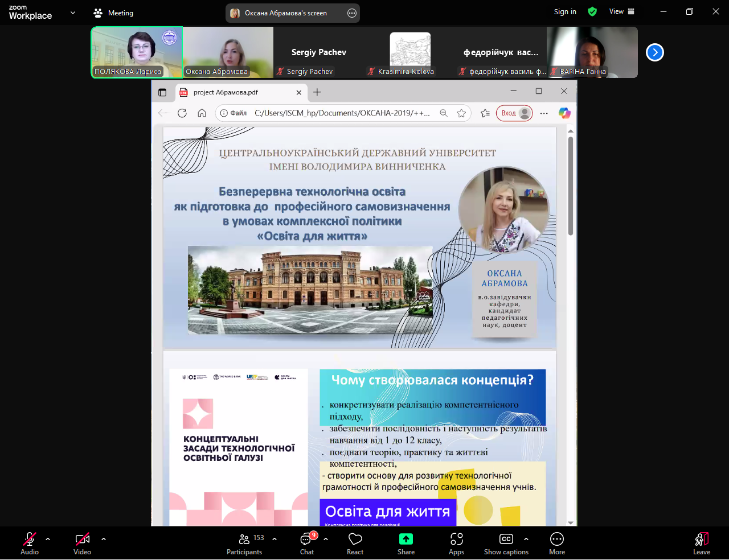The width and height of the screenshot is (729, 560).
Task: Turn on the Video camera
Action: coord(82,543)
